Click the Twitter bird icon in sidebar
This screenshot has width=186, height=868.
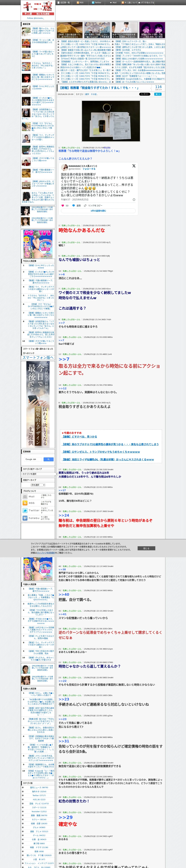(25, 511)
